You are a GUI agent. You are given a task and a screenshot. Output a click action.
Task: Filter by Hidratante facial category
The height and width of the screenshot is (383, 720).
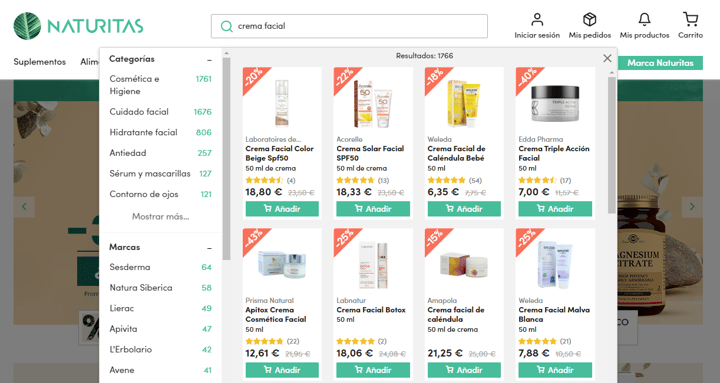point(160,132)
